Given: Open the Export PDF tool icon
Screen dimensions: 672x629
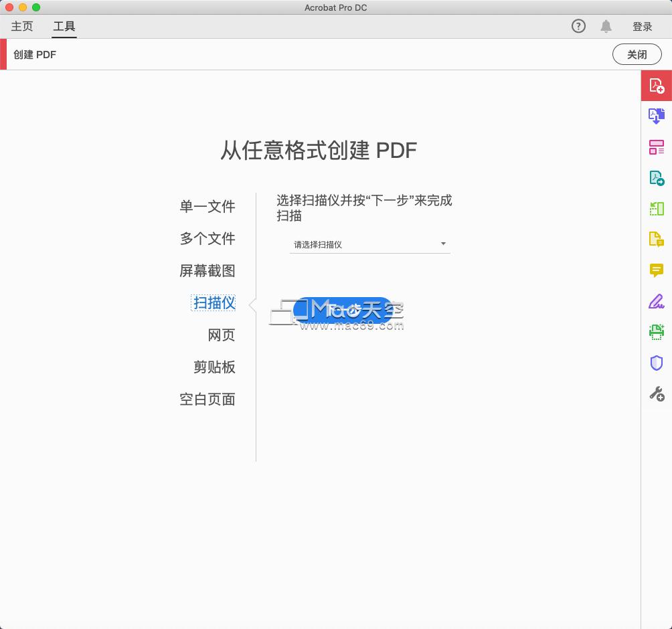Looking at the screenshot, I should coord(657,177).
